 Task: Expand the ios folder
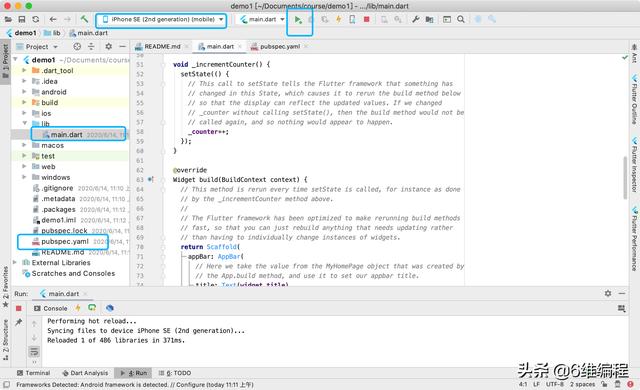[24, 113]
